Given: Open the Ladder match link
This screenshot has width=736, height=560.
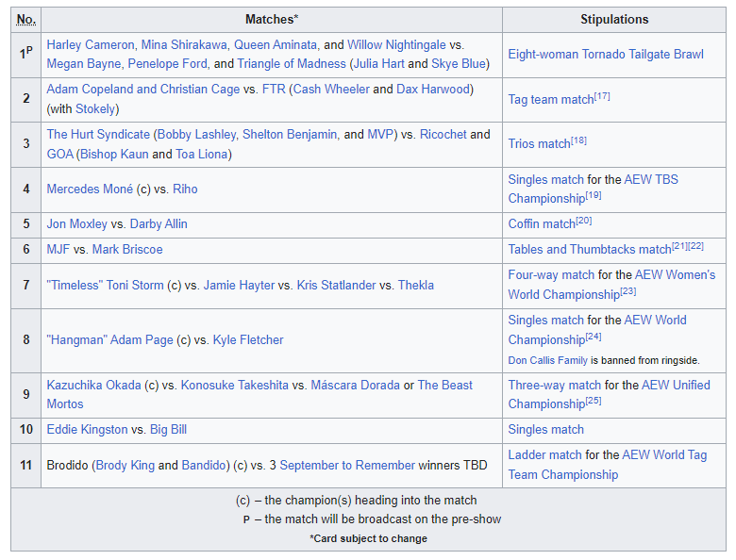Looking at the screenshot, I should 545,454.
